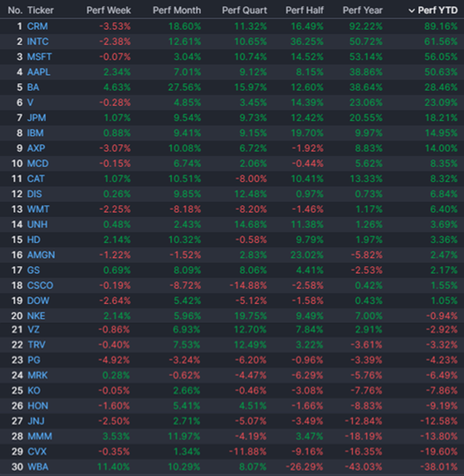
Task: Open the JPM ticker link
Action: [37, 118]
